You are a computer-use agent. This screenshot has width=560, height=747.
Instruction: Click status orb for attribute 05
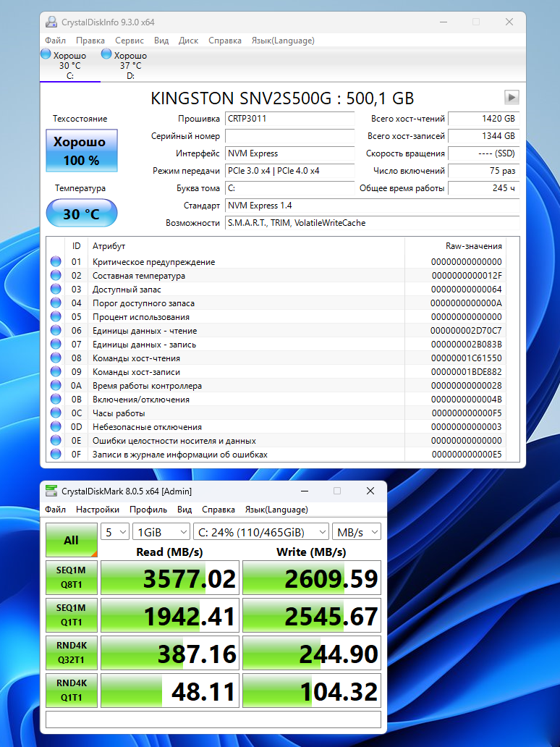(56, 317)
